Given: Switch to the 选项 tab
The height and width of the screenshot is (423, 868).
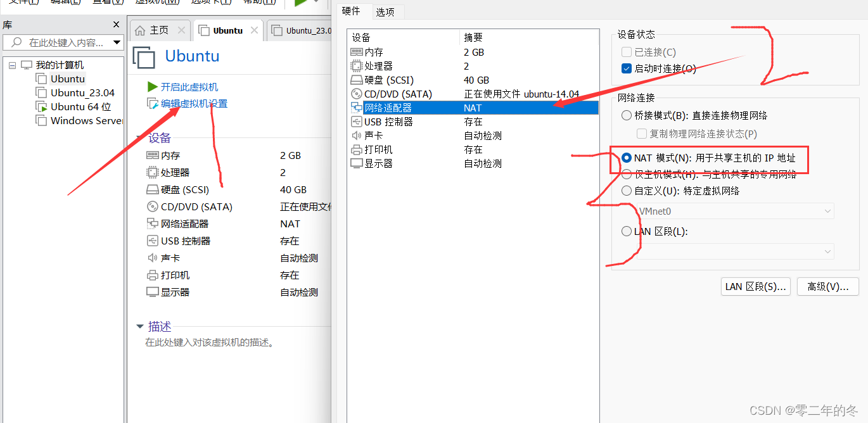Looking at the screenshot, I should [386, 11].
